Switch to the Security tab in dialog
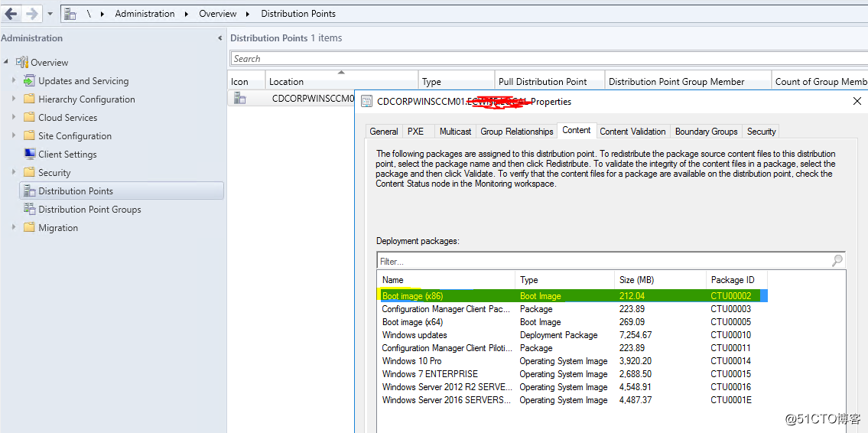 761,132
